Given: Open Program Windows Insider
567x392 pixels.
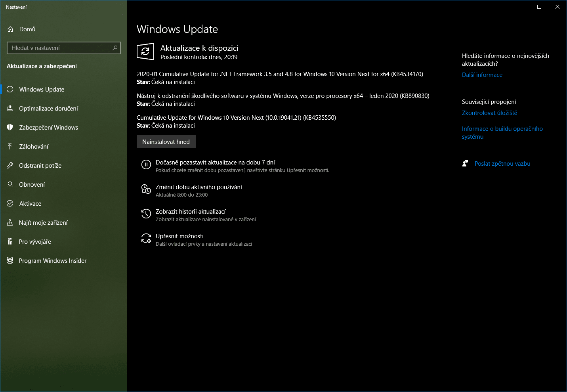Looking at the screenshot, I should tap(53, 260).
